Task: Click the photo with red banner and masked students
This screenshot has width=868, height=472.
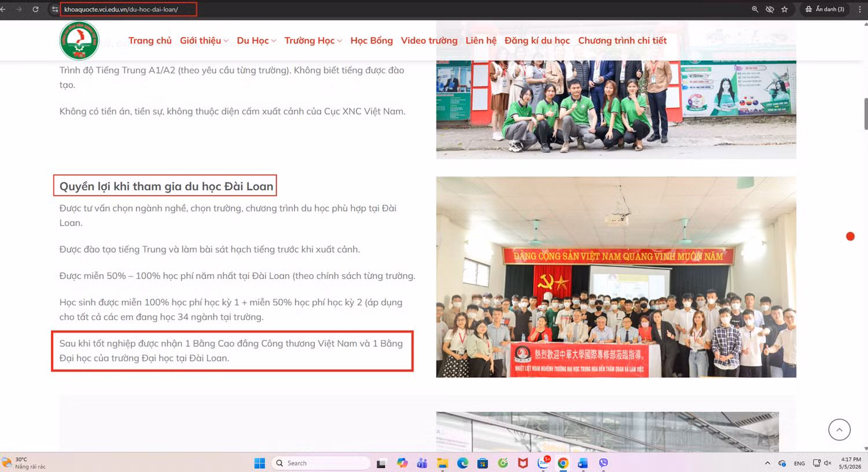Action: pos(616,277)
